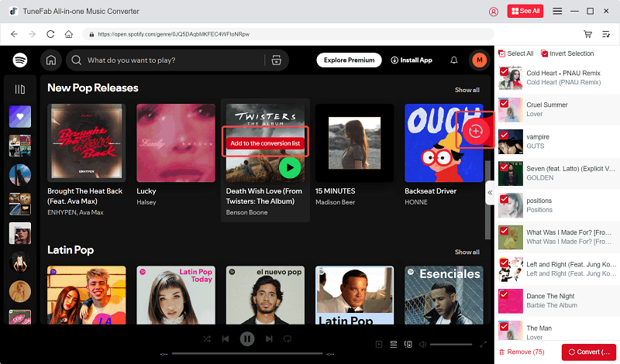Open Your Library in the Spotify sidebar
This screenshot has width=620, height=364.
[x=20, y=89]
